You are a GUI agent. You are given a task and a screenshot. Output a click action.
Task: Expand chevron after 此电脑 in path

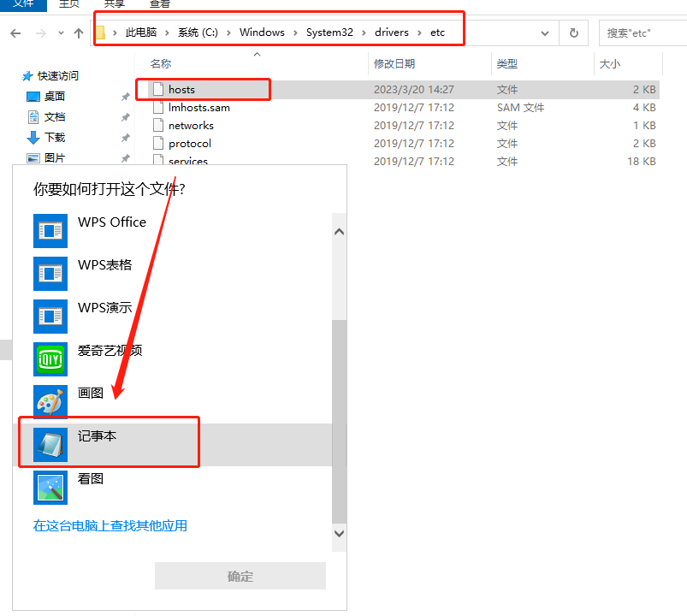point(167,33)
